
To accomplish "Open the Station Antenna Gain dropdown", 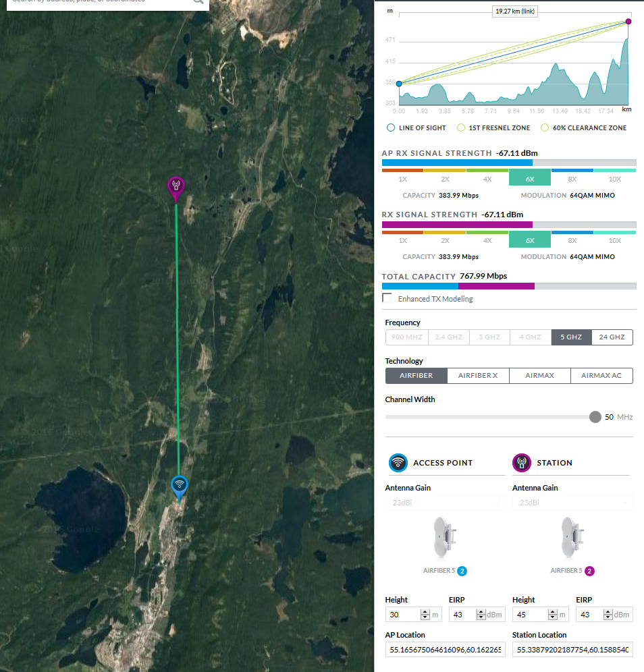I will click(x=572, y=502).
